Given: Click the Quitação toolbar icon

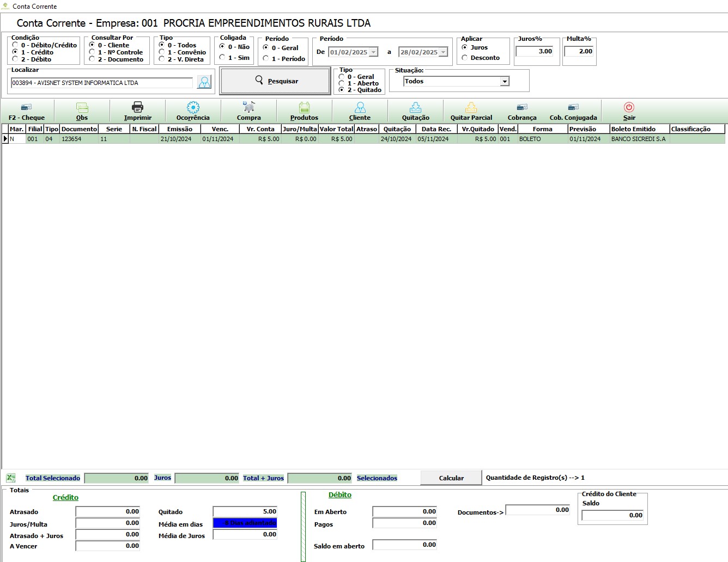Looking at the screenshot, I should [416, 107].
